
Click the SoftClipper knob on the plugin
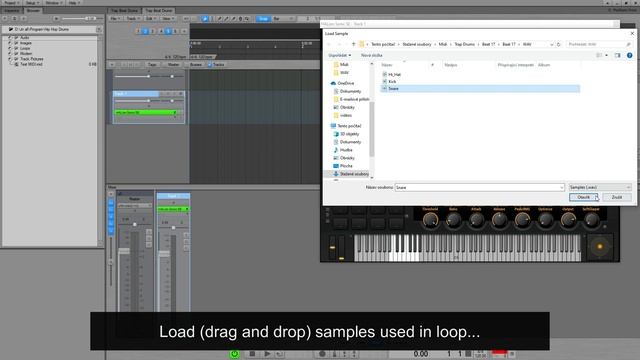(591, 220)
